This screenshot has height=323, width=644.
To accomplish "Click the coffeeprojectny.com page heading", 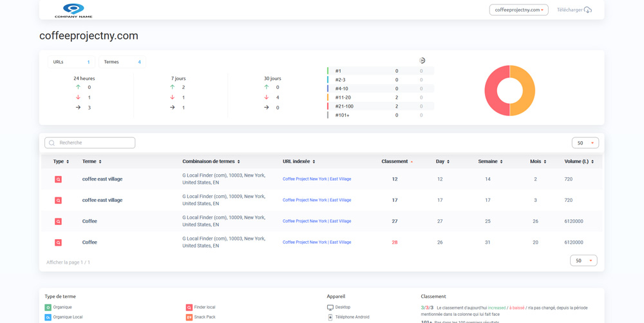I will [89, 36].
